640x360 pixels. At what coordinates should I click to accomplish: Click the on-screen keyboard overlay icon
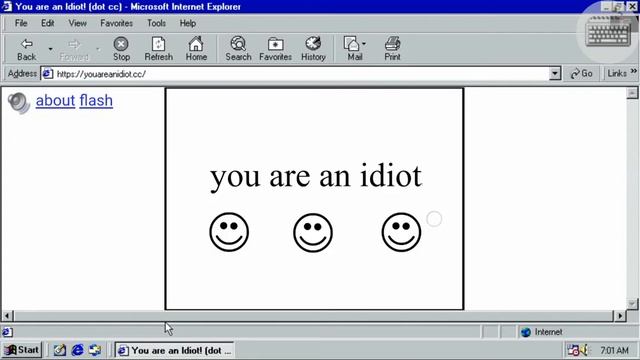[x=608, y=32]
